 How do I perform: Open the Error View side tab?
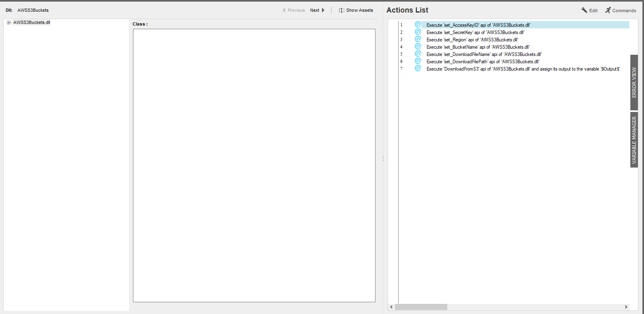634,82
